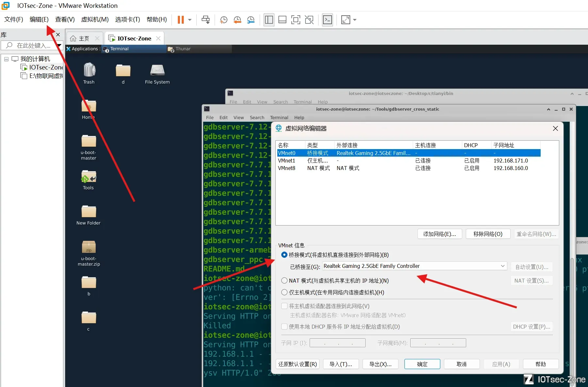Click the take snapshot icon
The width and height of the screenshot is (588, 387).
coord(224,20)
